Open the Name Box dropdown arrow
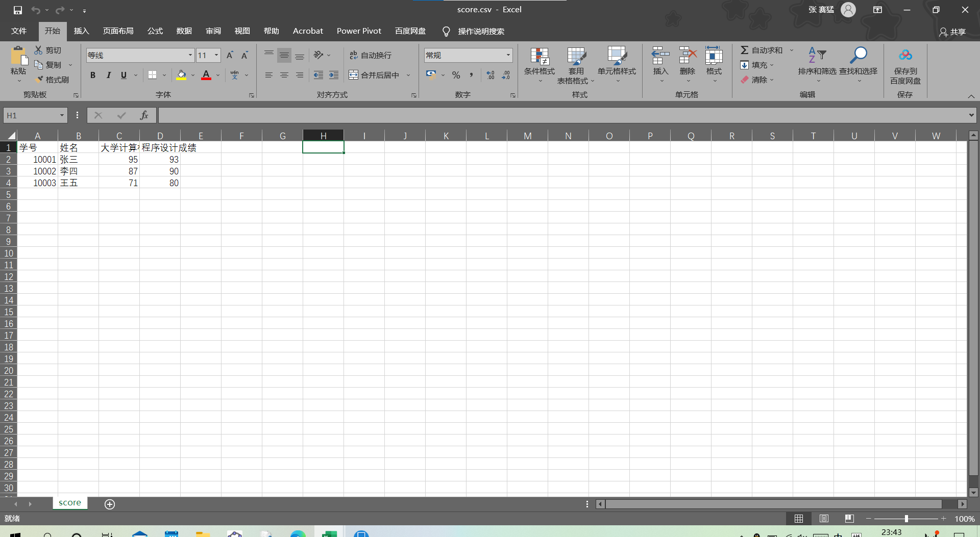 pos(62,115)
